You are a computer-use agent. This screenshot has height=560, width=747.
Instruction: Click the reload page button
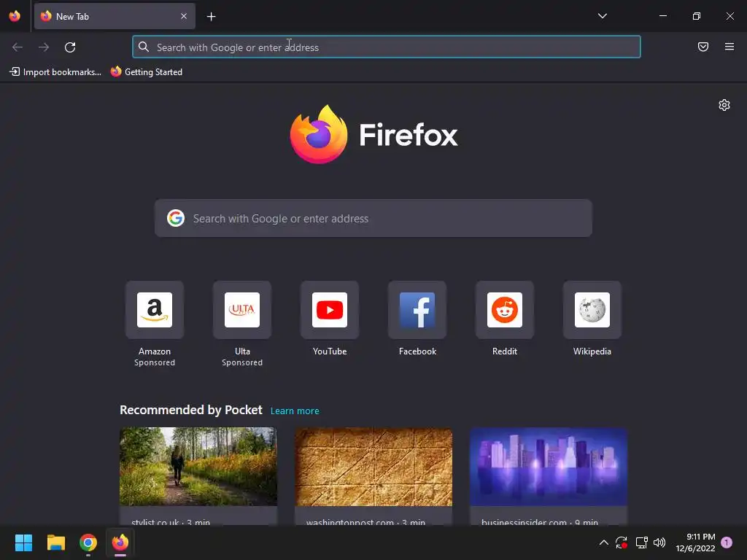pos(70,47)
